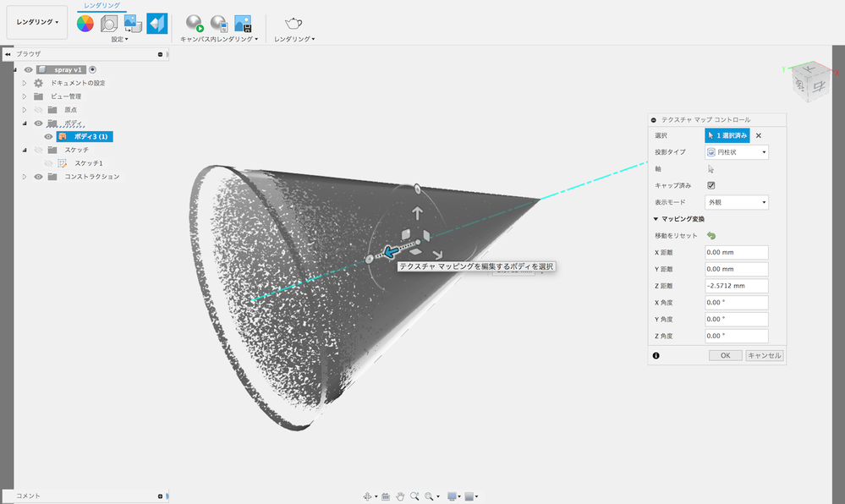Click the dialog info icon
This screenshot has width=845, height=504.
pyautogui.click(x=656, y=356)
